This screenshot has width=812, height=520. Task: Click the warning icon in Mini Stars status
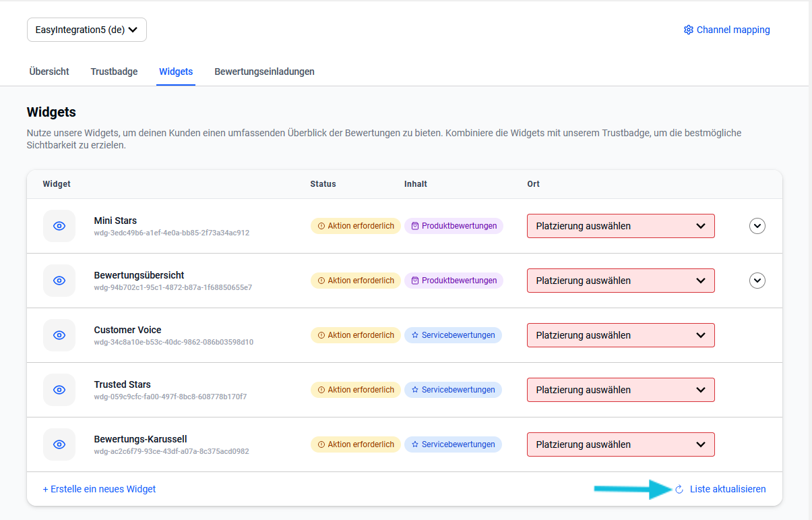pyautogui.click(x=321, y=226)
